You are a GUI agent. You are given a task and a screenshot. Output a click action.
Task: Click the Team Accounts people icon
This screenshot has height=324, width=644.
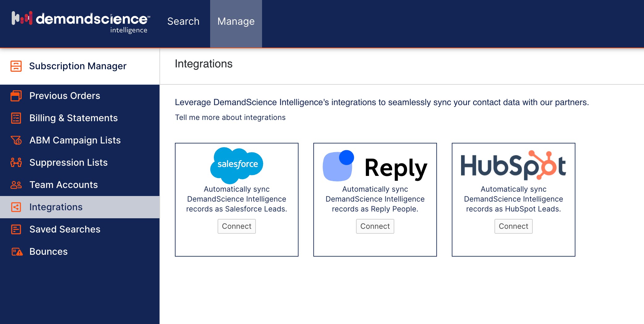click(x=16, y=185)
